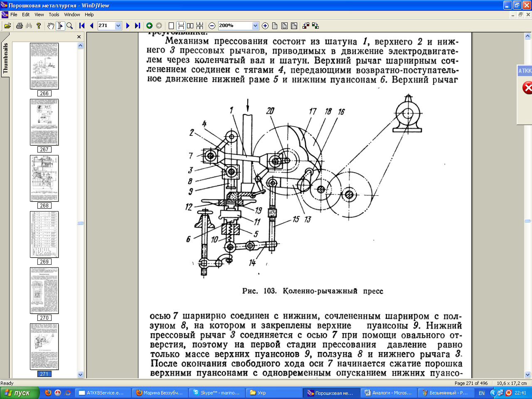
Task: Click the page number input field
Action: (x=106, y=26)
